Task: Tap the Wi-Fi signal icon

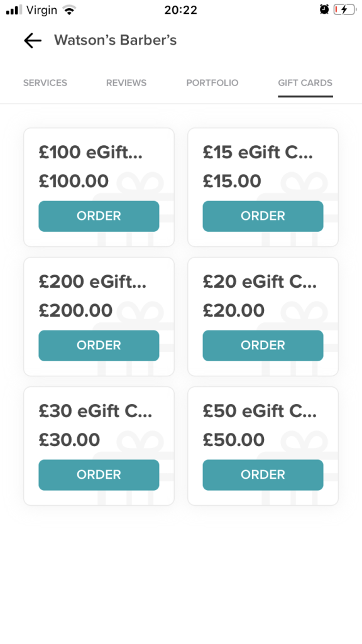Action: [70, 10]
